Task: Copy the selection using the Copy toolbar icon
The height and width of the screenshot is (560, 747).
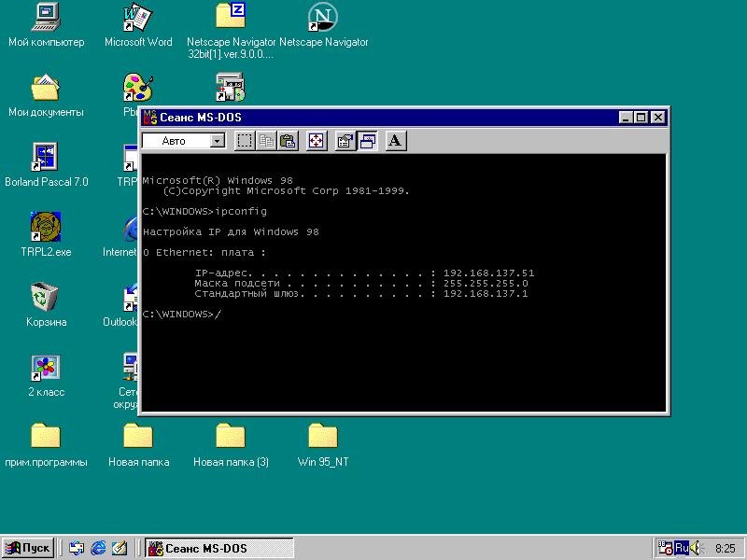Action: (x=266, y=140)
